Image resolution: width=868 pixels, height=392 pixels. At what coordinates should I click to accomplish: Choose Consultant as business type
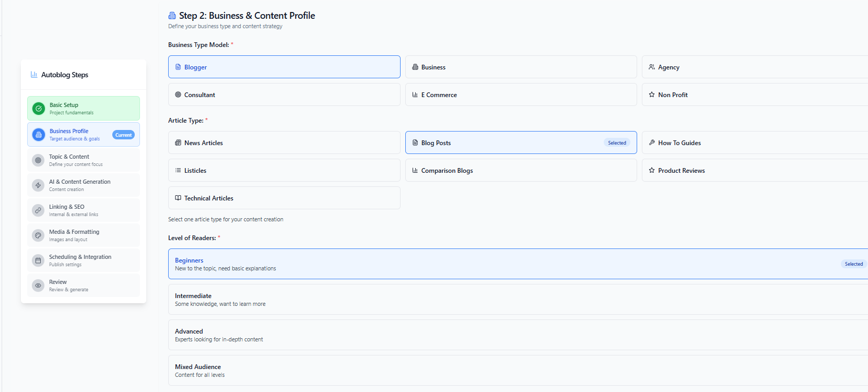(284, 94)
